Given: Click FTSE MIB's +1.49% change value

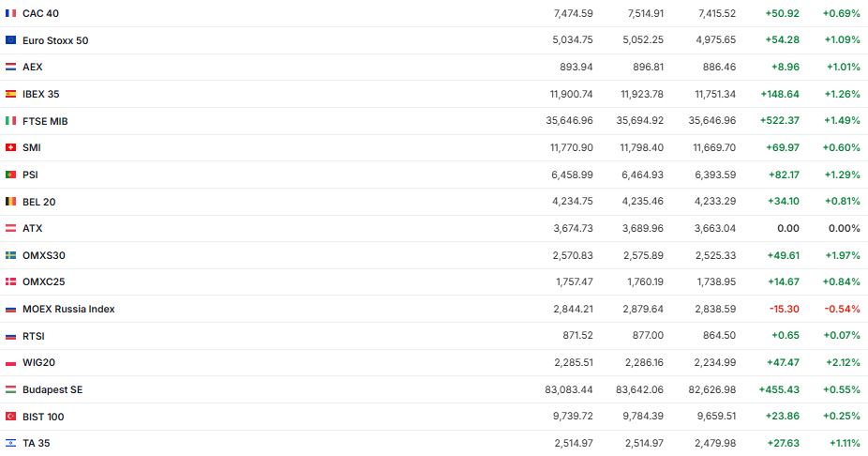Looking at the screenshot, I should tap(843, 121).
